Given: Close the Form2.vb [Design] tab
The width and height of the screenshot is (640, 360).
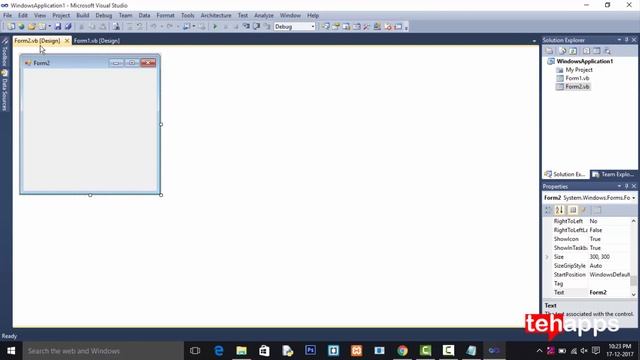Looking at the screenshot, I should pyautogui.click(x=67, y=41).
